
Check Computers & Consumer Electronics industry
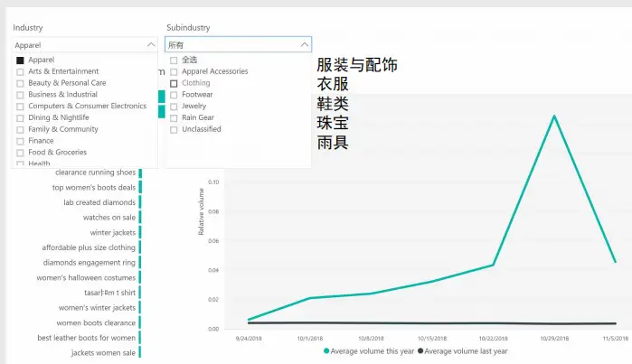click(x=20, y=107)
